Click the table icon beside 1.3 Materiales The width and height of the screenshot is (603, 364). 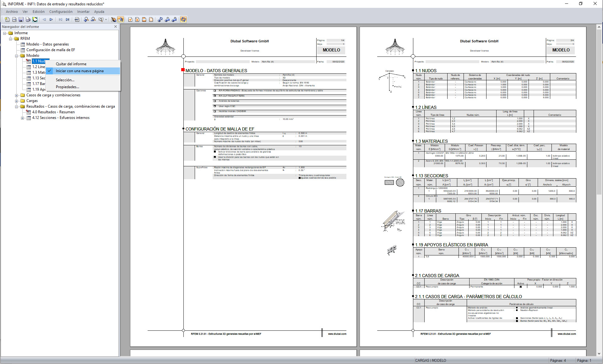(29, 72)
